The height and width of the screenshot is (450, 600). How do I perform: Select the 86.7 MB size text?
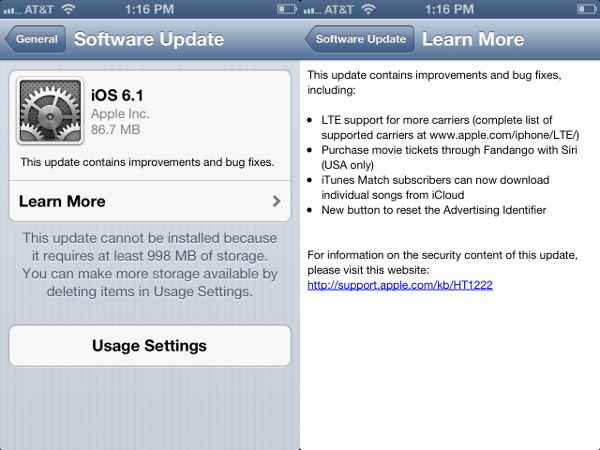pos(114,130)
